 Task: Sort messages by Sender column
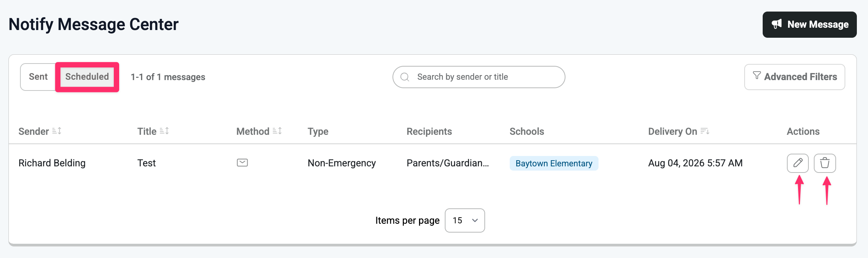pos(57,131)
